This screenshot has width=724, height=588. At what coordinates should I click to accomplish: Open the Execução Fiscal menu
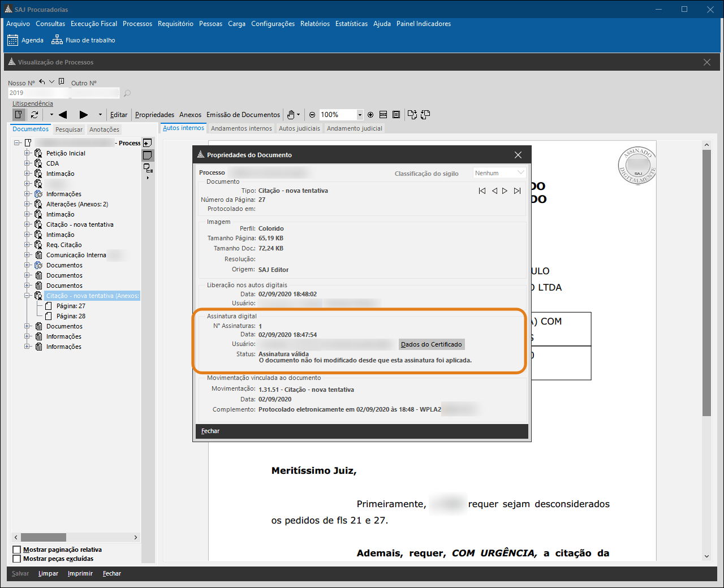click(x=94, y=24)
